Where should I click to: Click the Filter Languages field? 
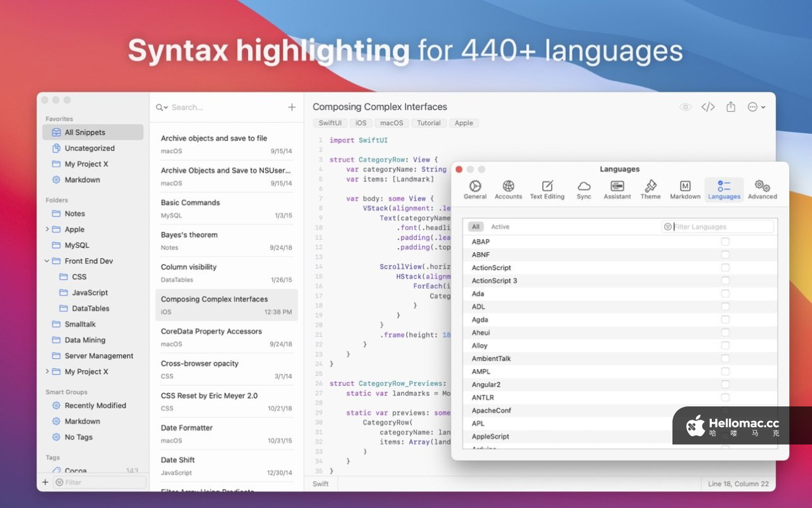(x=717, y=227)
